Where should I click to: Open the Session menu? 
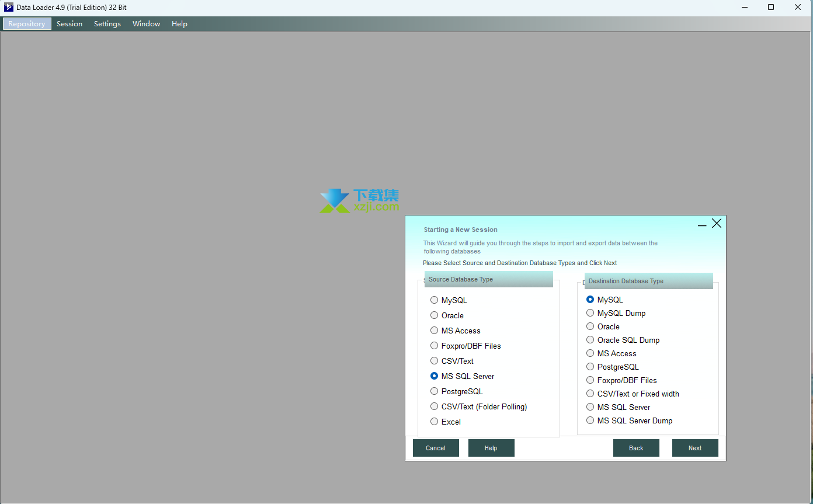(70, 24)
